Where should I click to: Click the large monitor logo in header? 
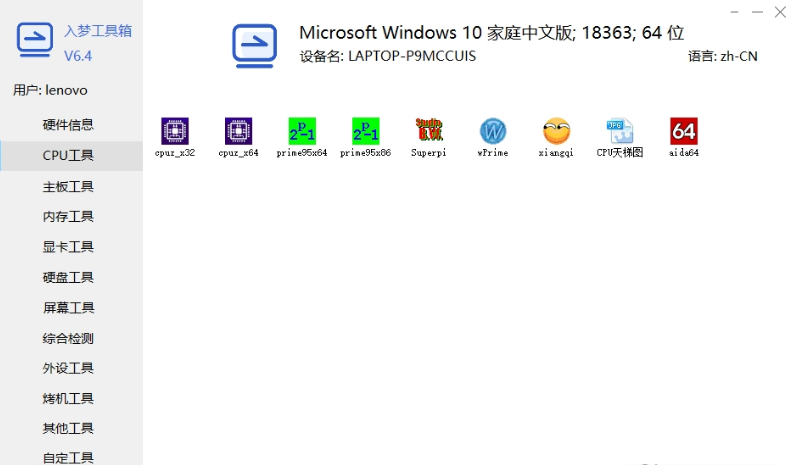[x=254, y=46]
